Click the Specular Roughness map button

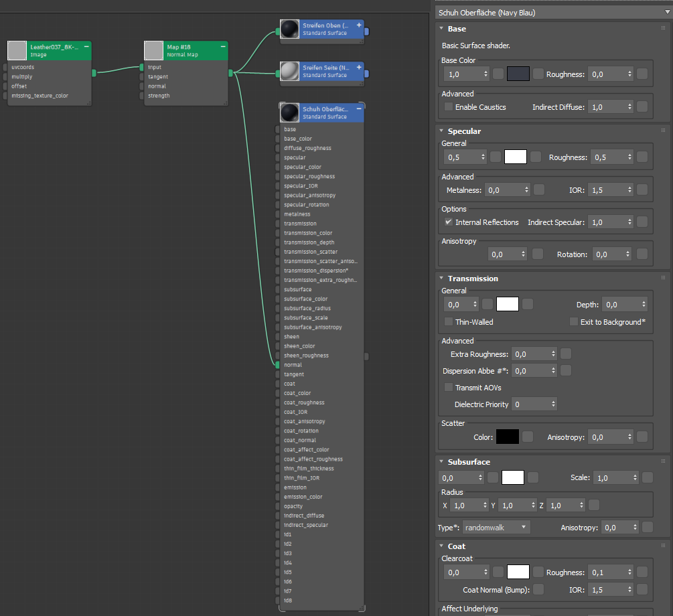[x=642, y=157]
